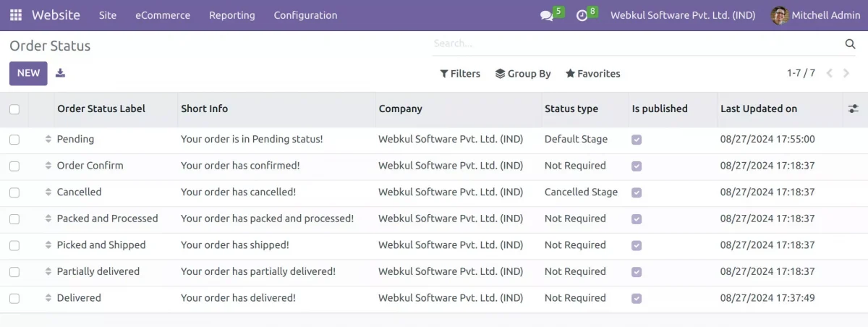Click '08/27/2024 17:55:00' date cell
Viewport: 868px width, 327px height.
(x=767, y=139)
